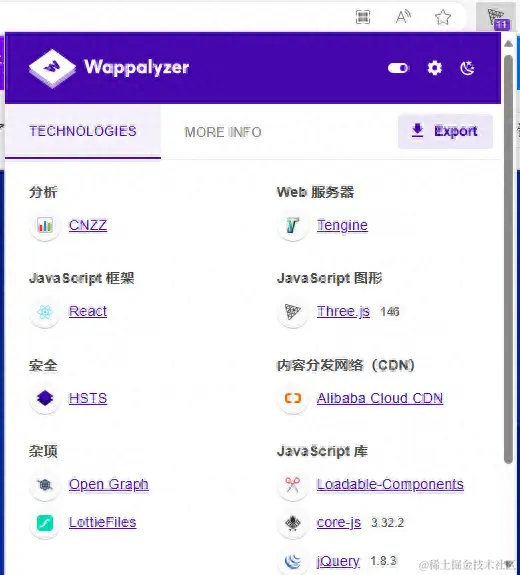Click the React atom icon
Screen dimensions: 520x575
[45, 312]
